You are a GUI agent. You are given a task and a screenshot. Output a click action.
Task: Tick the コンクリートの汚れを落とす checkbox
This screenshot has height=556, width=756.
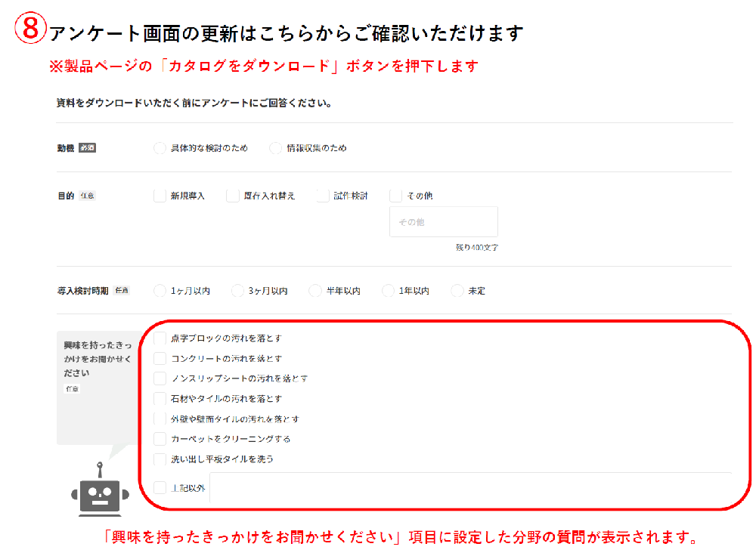click(x=160, y=358)
